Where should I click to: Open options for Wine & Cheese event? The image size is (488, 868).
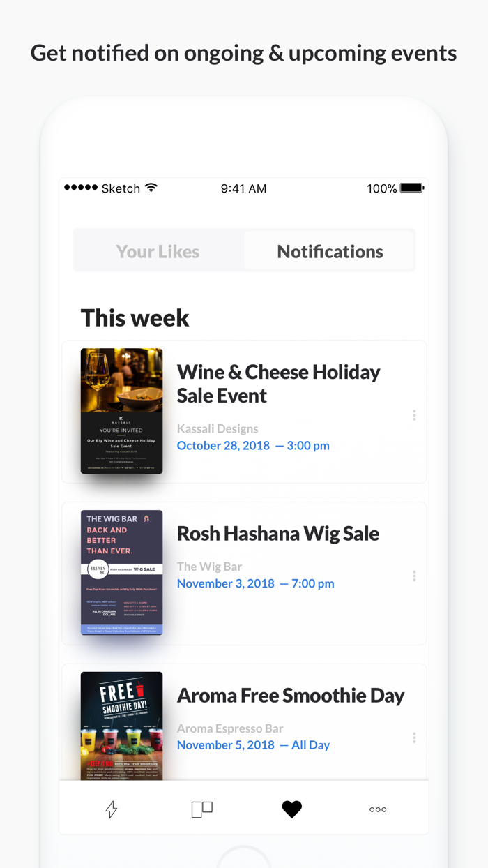click(414, 415)
